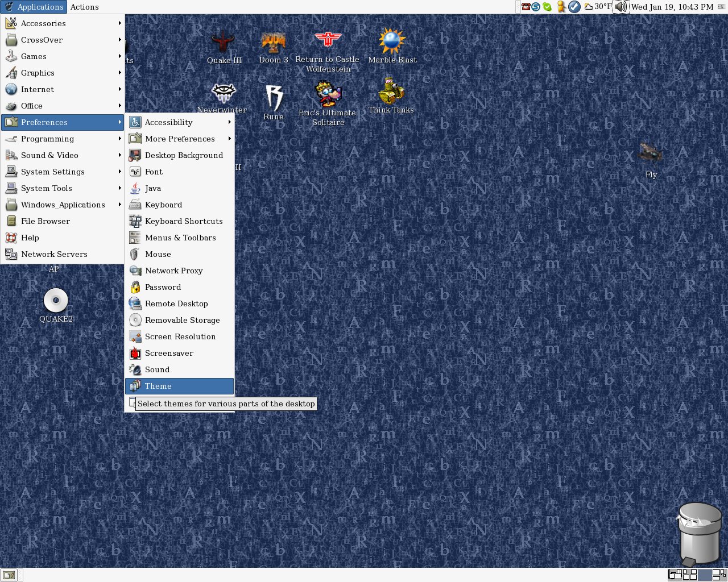Expand the Accessories submenu arrow
This screenshot has width=728, height=582.
tap(120, 23)
